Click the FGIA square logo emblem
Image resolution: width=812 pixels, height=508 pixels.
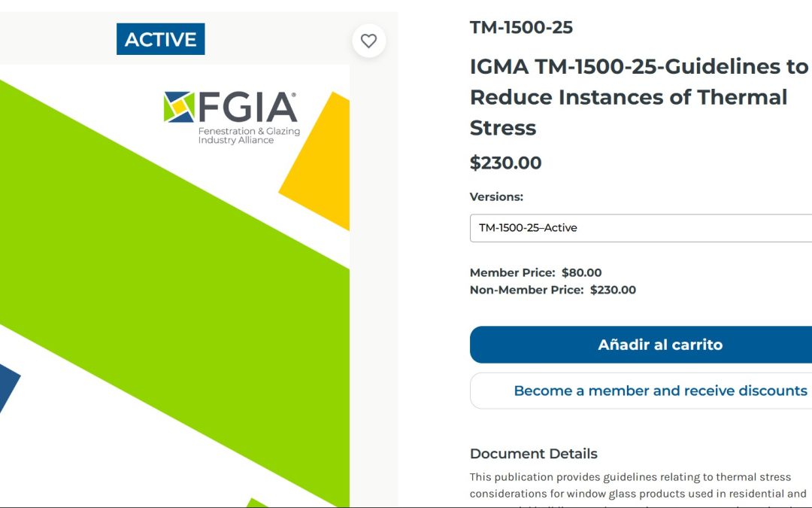(x=179, y=107)
